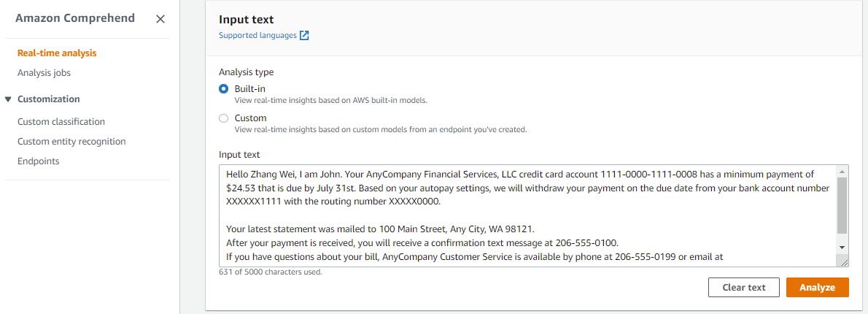Click the orange Analyze button

[817, 287]
